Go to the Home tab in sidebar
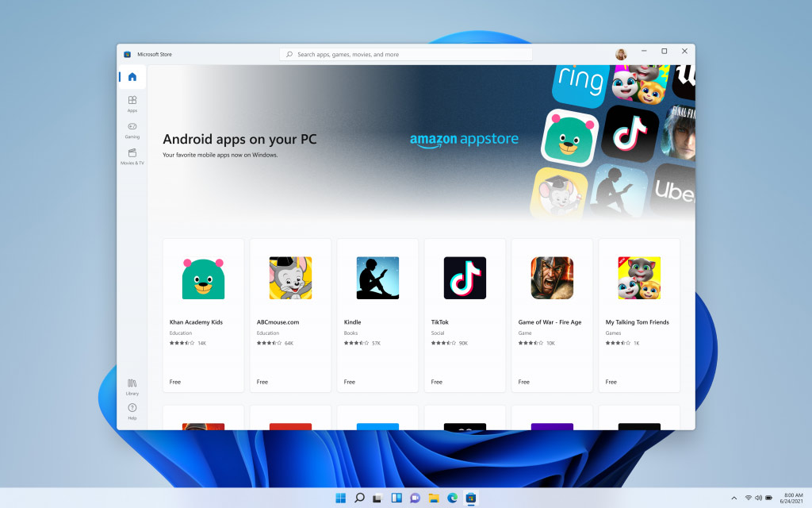812x508 pixels. [x=132, y=77]
